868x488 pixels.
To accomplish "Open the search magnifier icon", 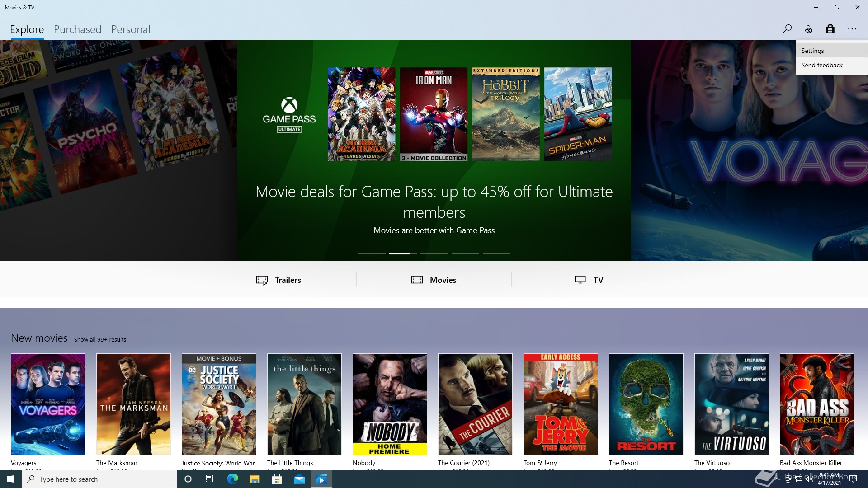I will 787,29.
